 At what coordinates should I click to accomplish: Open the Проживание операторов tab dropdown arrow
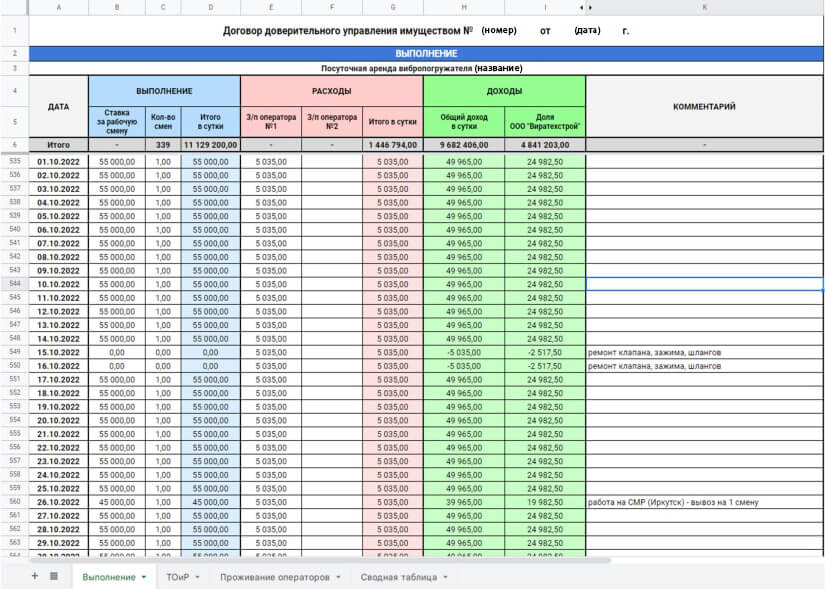[338, 577]
